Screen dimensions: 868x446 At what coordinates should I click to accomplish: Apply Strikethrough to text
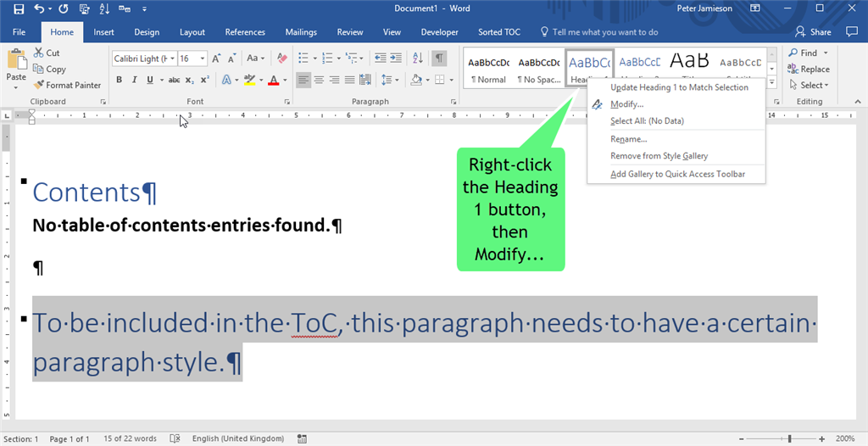coord(174,81)
